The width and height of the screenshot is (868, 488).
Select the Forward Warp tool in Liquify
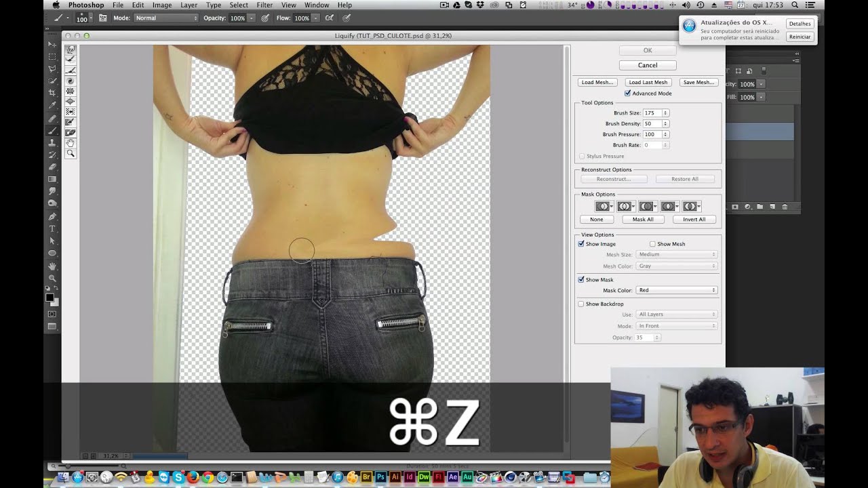click(71, 49)
